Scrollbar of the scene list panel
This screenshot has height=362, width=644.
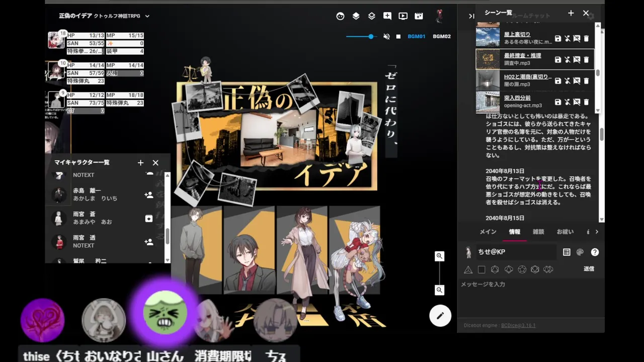[x=598, y=73]
